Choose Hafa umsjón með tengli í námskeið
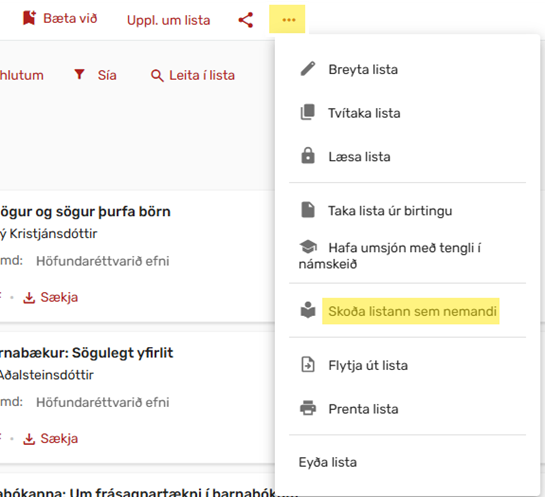Viewport: 545px width, 497px height. point(390,255)
